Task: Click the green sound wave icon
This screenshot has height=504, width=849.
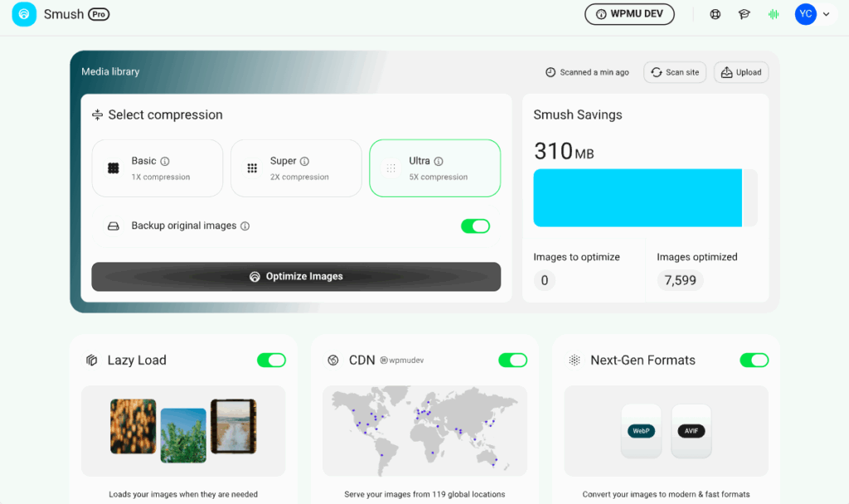Action: [x=774, y=15]
